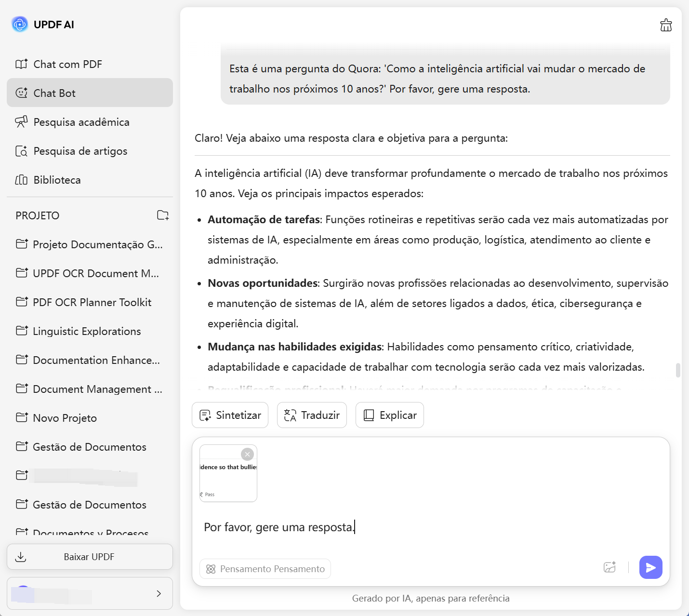Open the PDF OCR Planner Toolkit project

tap(92, 302)
